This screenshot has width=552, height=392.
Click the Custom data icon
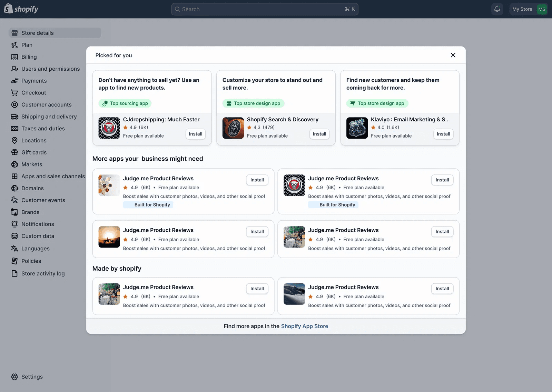(14, 236)
